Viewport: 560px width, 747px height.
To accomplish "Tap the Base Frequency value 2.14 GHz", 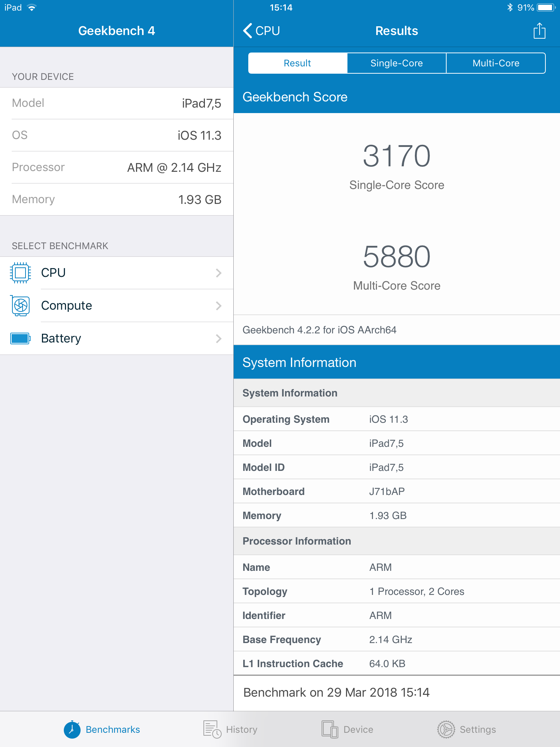I will click(x=390, y=639).
